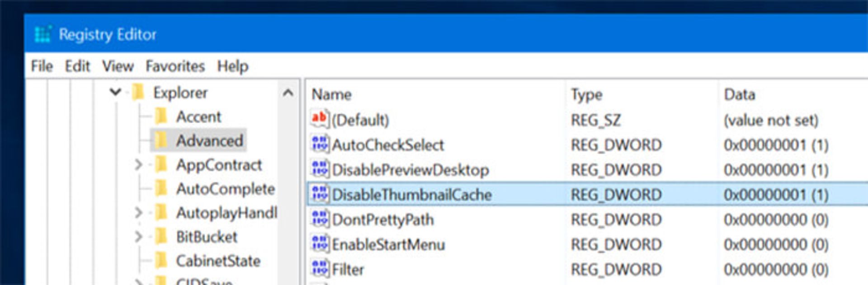Click data 0x00000001 in DisableThumbnailCache row
The image size is (868, 285).
click(x=776, y=195)
